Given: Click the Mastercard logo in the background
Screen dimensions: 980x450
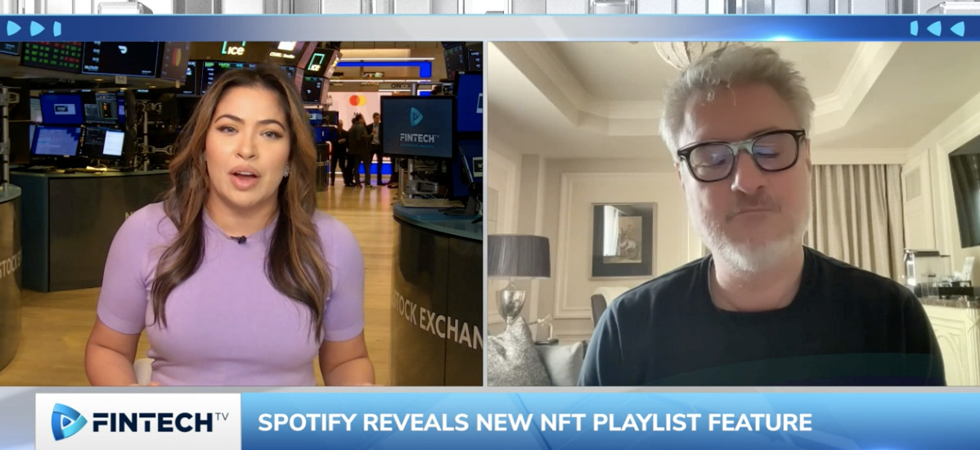Looking at the screenshot, I should click(357, 100).
